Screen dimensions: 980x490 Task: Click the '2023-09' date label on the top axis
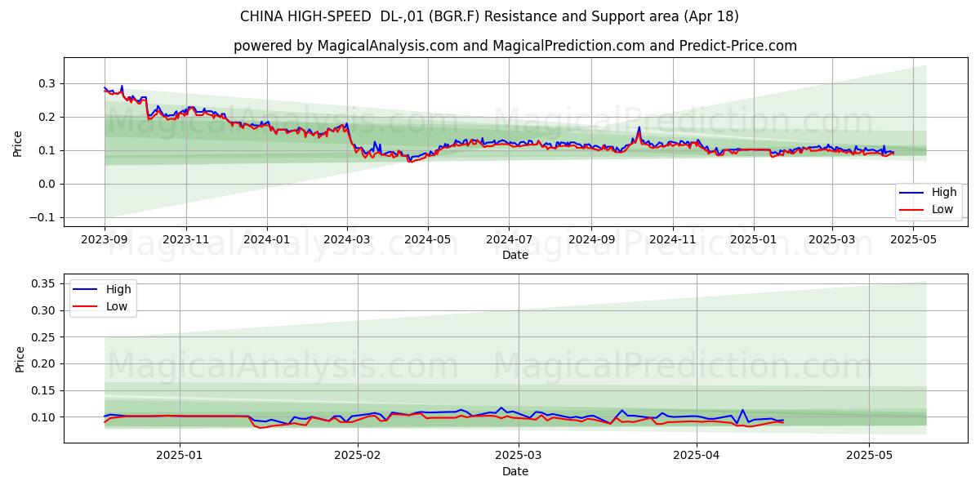(x=105, y=239)
